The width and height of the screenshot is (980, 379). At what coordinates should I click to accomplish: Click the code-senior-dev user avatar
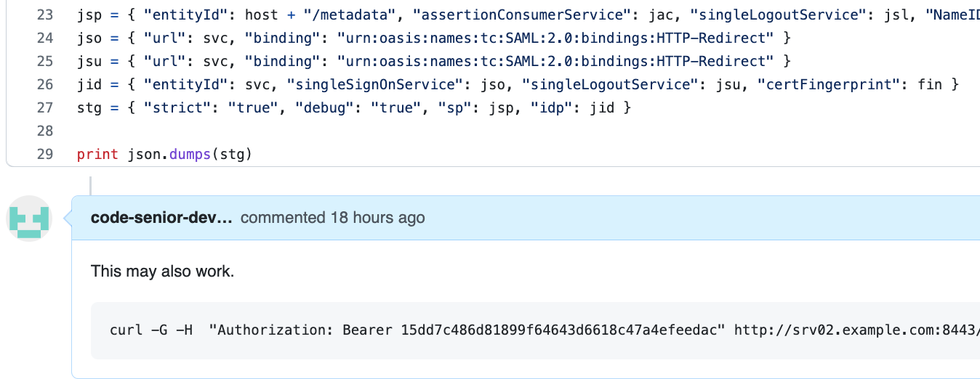point(29,218)
